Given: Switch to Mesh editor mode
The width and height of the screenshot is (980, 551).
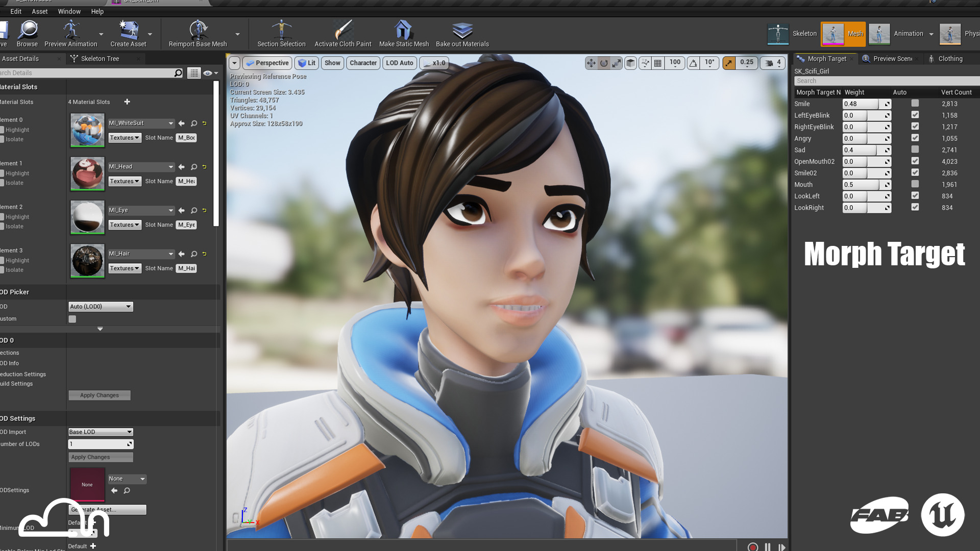Looking at the screenshot, I should point(843,34).
